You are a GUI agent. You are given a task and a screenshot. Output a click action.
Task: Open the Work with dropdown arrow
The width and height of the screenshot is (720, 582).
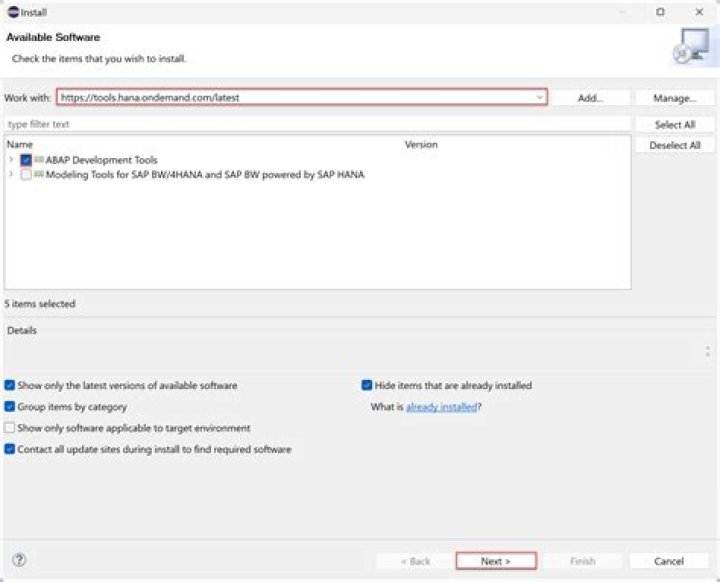tap(540, 98)
